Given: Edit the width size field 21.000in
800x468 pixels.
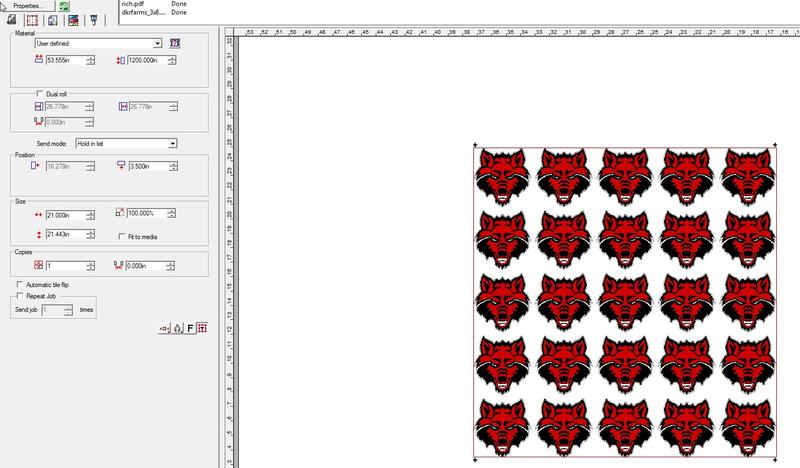Looking at the screenshot, I should pyautogui.click(x=65, y=215).
